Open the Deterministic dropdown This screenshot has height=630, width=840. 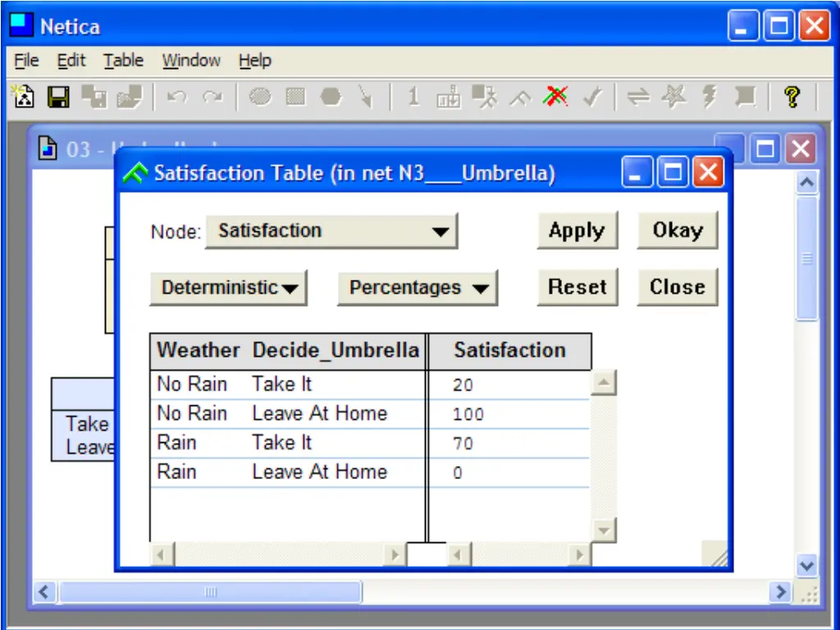(x=228, y=288)
